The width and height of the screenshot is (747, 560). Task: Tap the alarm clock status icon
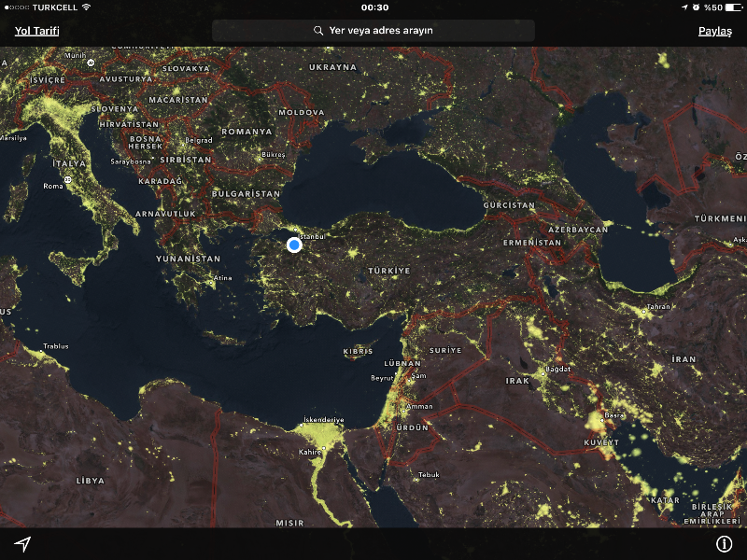pos(697,7)
